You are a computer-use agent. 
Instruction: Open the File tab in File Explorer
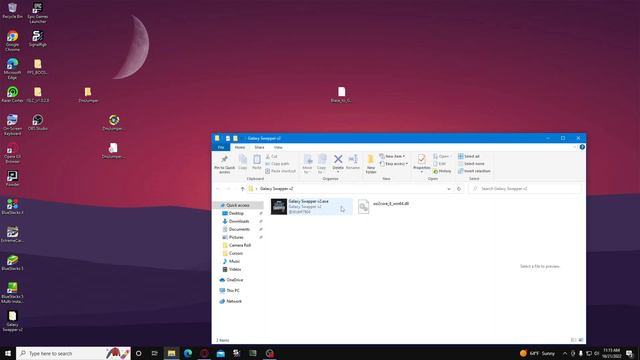tap(221, 147)
